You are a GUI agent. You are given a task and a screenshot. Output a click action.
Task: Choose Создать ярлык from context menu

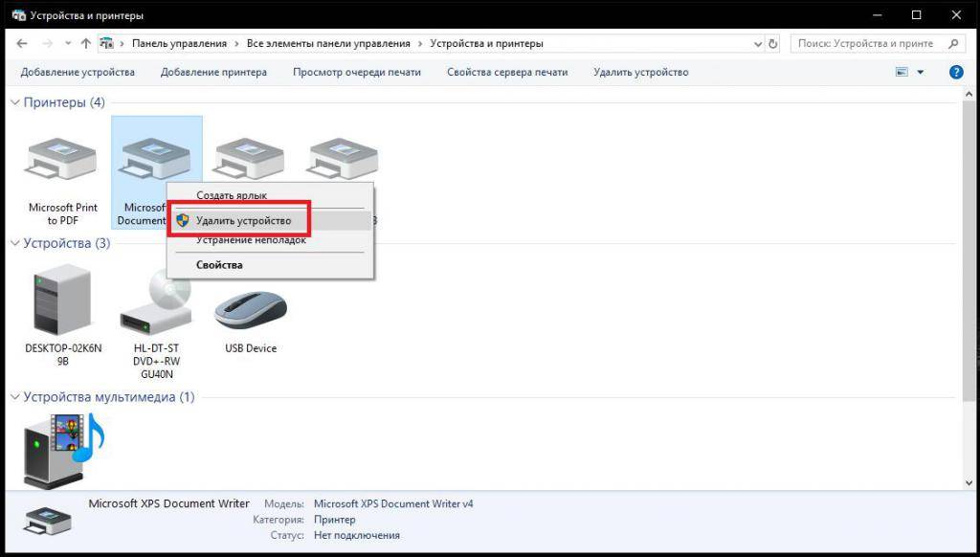click(x=270, y=195)
